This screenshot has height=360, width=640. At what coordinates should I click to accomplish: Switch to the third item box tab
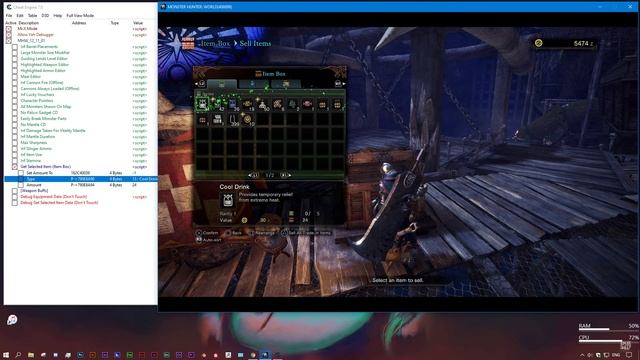286,84
